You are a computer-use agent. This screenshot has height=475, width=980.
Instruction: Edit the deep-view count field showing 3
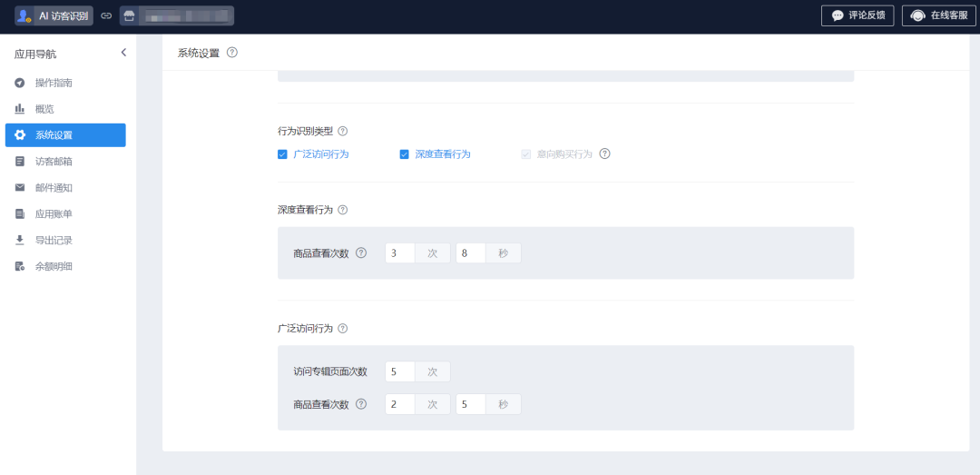coord(400,252)
